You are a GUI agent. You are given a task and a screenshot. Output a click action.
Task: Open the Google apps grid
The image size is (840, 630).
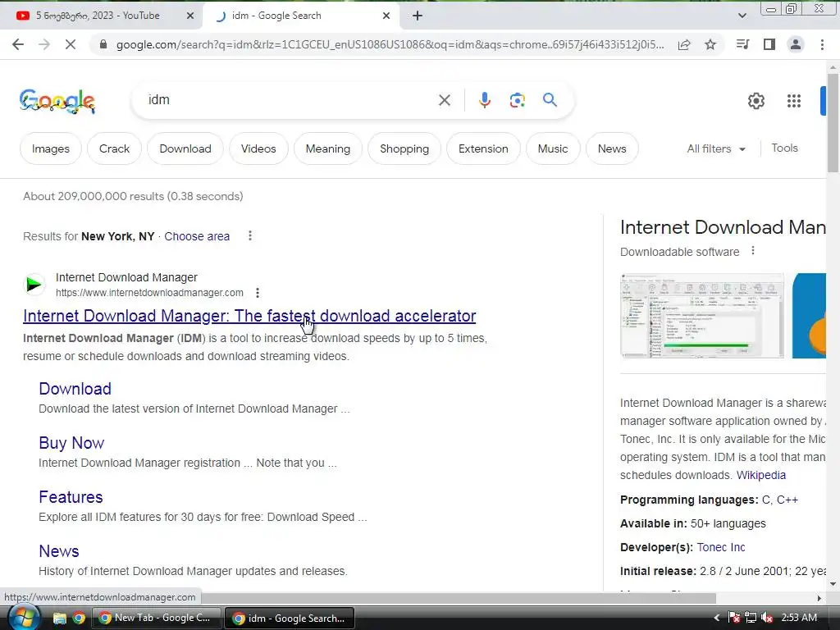point(793,101)
